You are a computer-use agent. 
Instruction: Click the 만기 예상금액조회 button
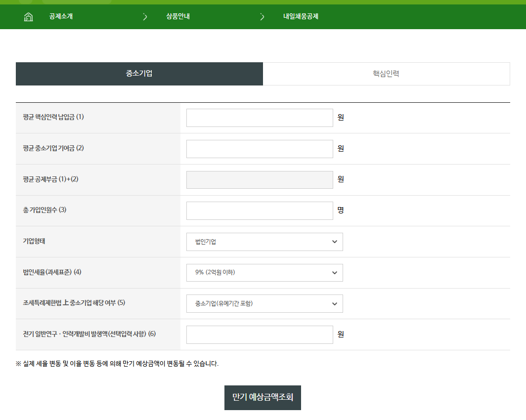tap(263, 398)
